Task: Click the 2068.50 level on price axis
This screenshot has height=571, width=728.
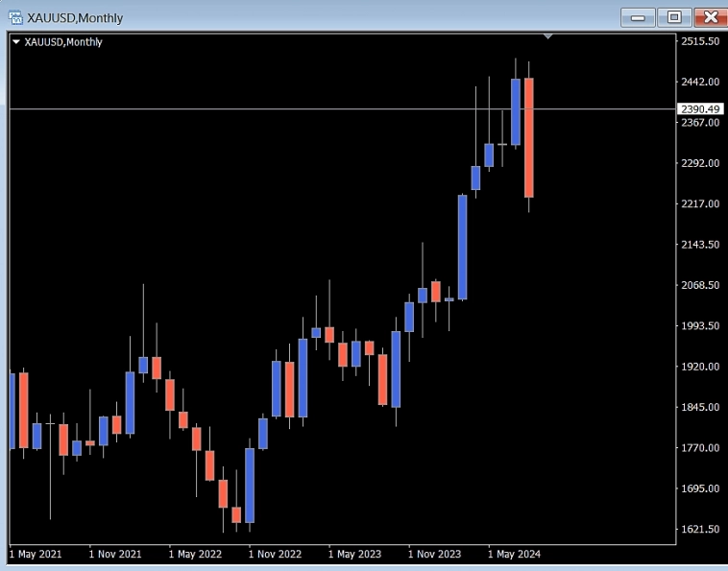Action: pos(700,285)
